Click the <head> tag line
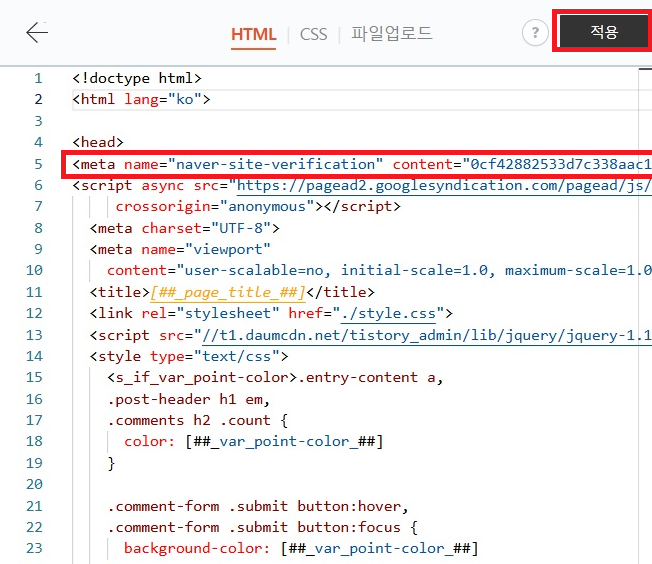652x564 pixels. (98, 142)
